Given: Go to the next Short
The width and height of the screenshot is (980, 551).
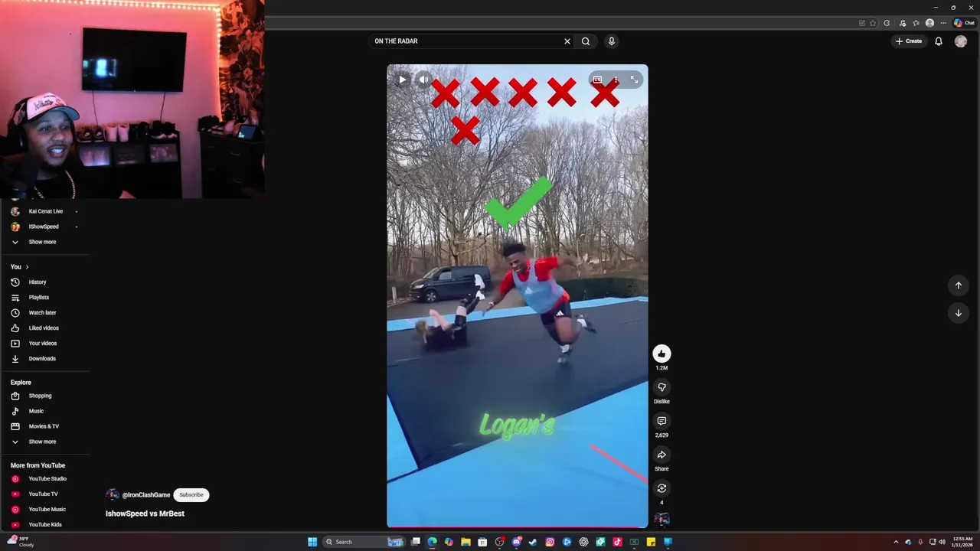Looking at the screenshot, I should [958, 313].
